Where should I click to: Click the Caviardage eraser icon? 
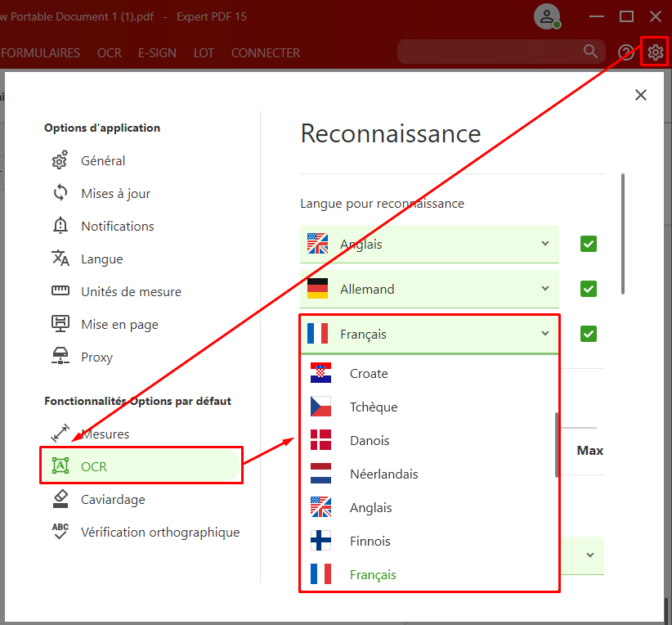(60, 498)
